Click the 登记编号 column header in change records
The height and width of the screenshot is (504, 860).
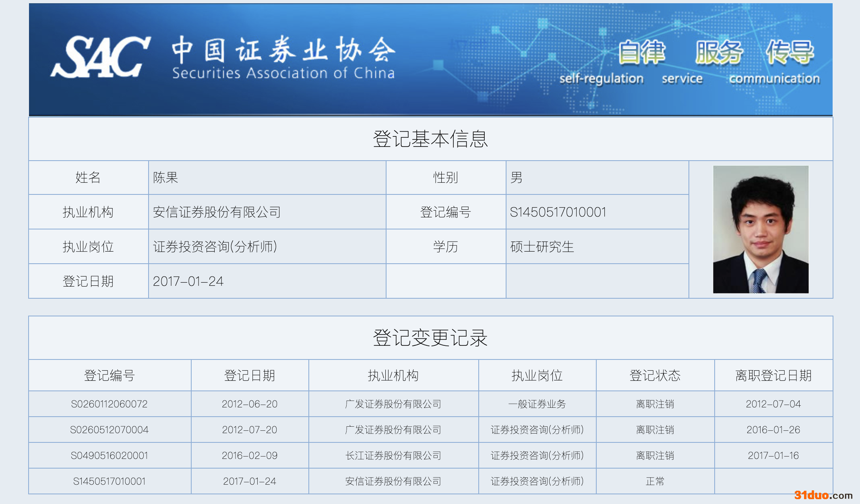[109, 376]
